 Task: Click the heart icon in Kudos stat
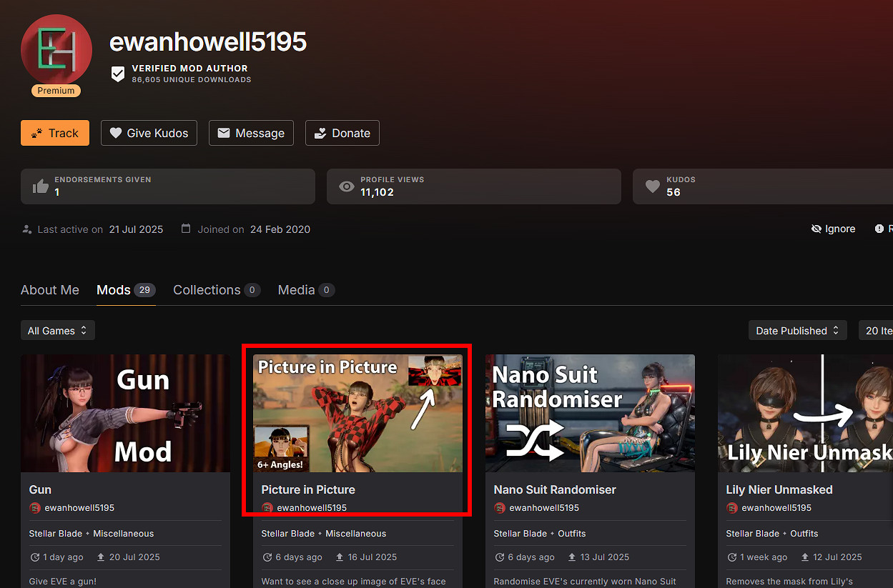click(x=652, y=186)
